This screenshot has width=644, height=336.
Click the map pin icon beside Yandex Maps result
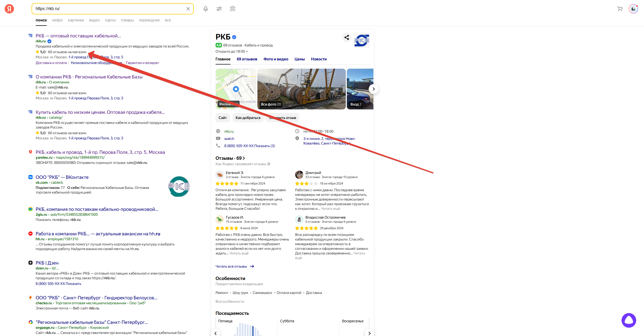pos(30,152)
